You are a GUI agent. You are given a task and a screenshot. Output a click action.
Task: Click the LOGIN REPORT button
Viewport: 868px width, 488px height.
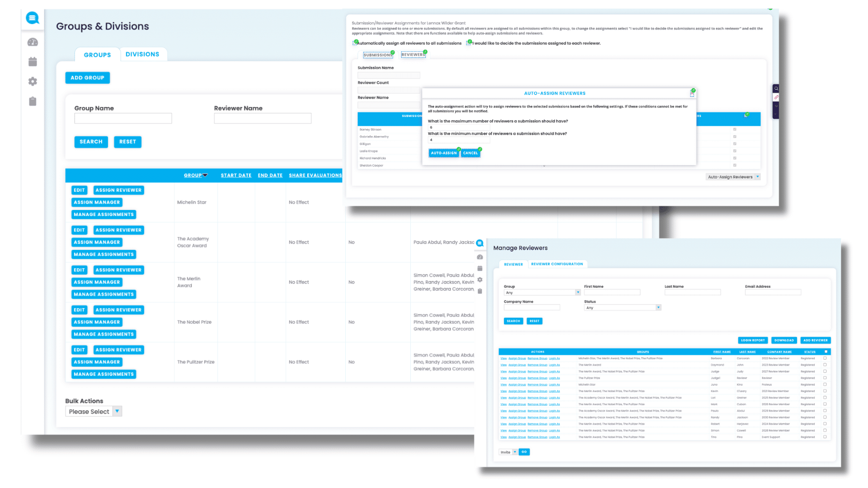[753, 340]
